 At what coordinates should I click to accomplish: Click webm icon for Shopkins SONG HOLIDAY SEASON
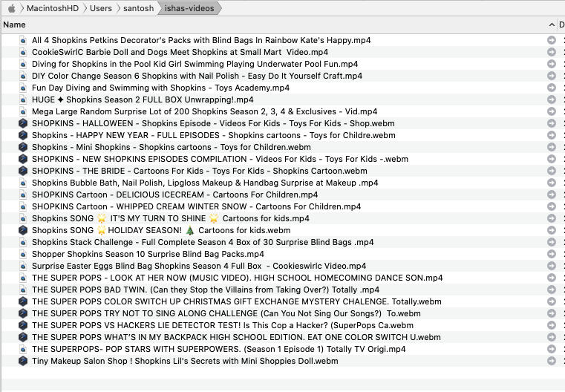23,231
